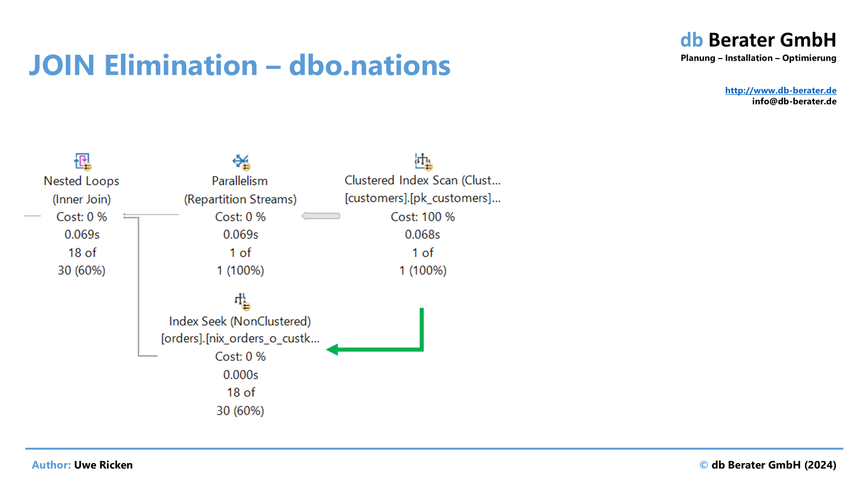Select the Parallelism repartition streams icon

(241, 162)
